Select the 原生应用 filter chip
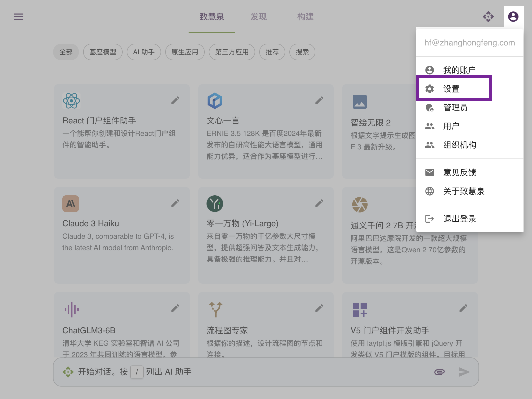Screen dimensions: 532x399 point(185,52)
